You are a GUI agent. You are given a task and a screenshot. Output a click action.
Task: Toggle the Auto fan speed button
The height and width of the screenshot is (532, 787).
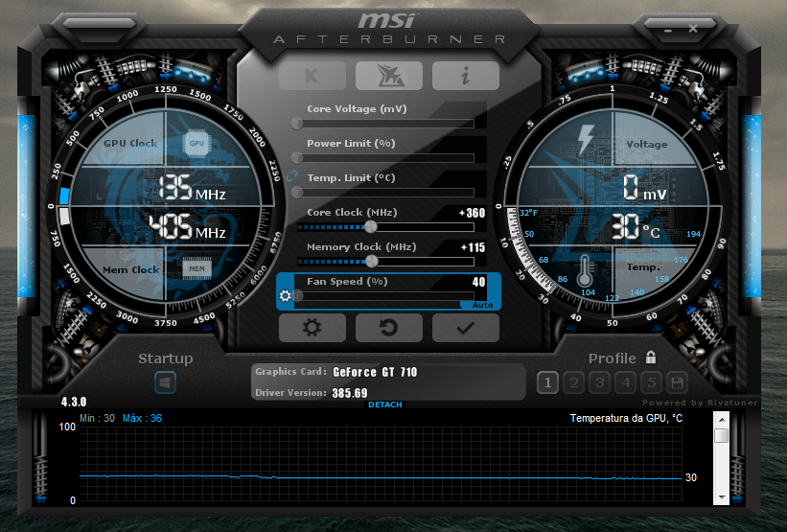click(x=482, y=305)
